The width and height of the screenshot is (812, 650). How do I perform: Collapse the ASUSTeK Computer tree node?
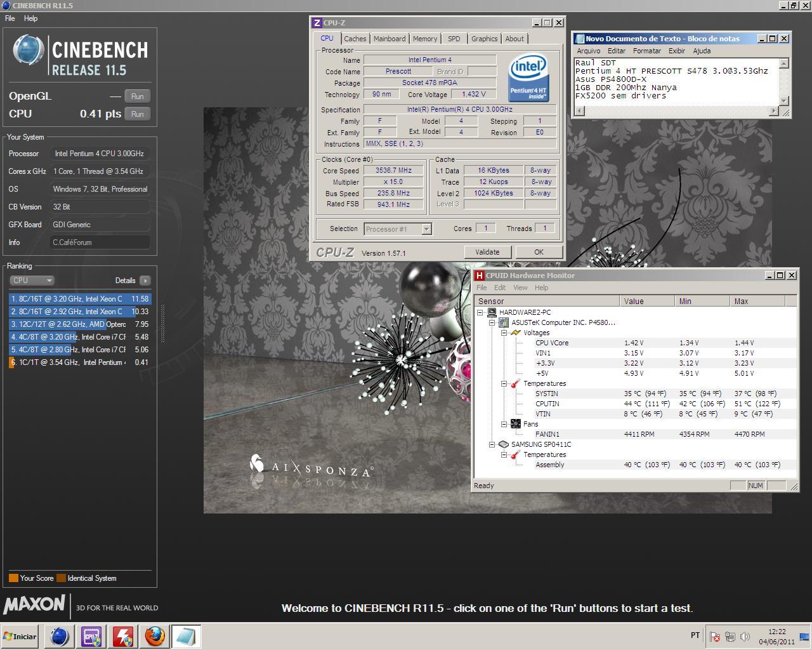[x=492, y=322]
